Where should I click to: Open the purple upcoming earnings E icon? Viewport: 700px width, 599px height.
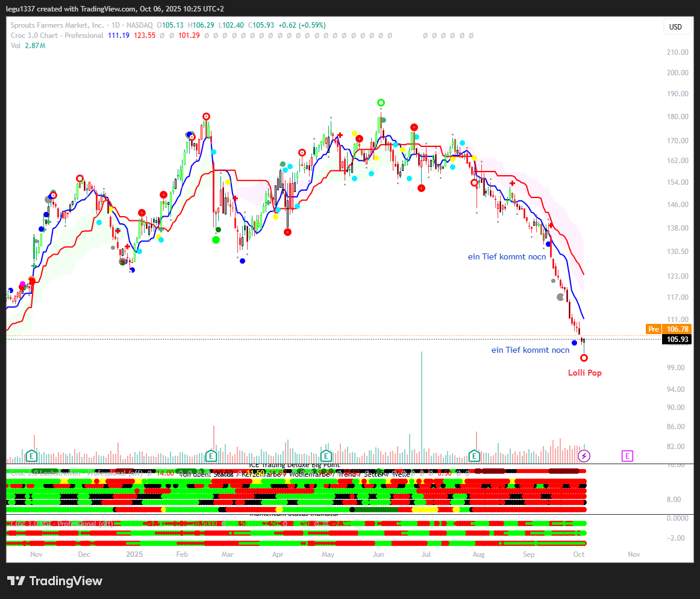[x=627, y=456]
